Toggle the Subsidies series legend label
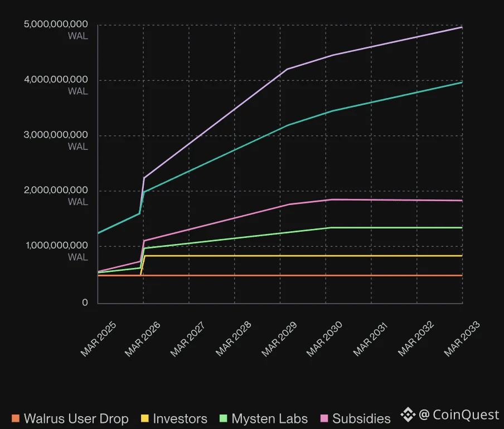 [x=361, y=419]
